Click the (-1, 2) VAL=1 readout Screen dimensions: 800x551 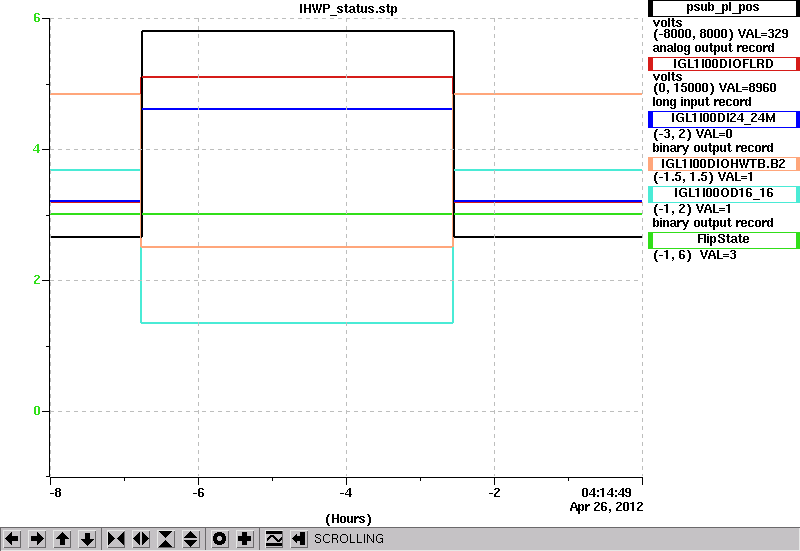click(692, 209)
